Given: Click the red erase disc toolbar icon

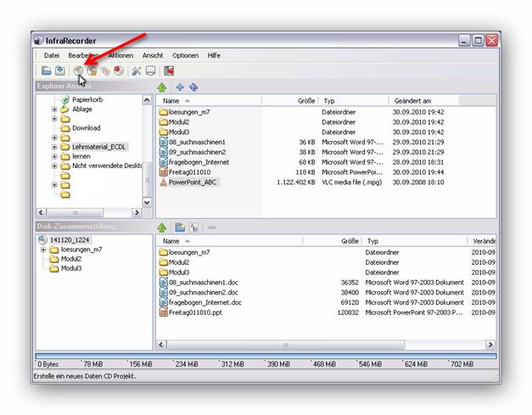Looking at the screenshot, I should coord(119,70).
